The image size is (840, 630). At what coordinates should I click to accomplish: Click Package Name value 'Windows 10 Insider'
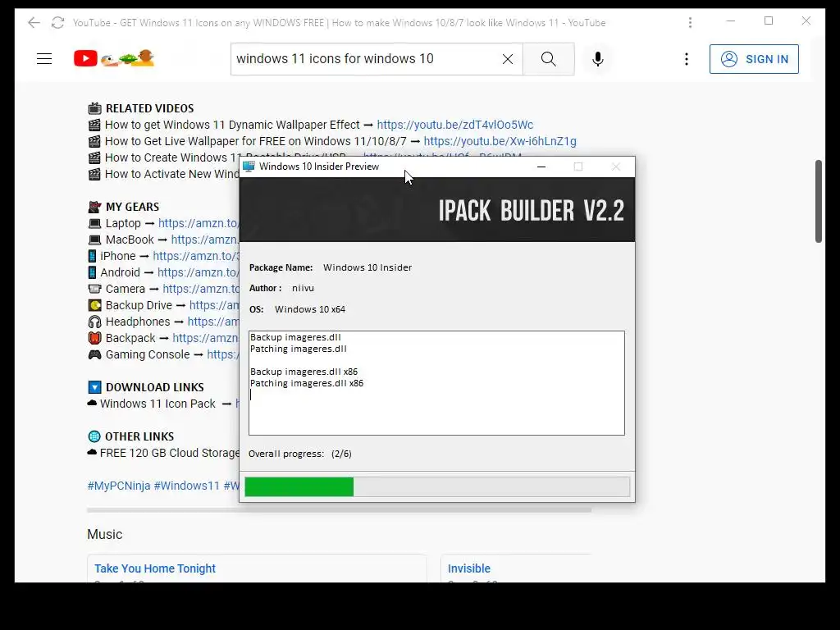point(367,267)
